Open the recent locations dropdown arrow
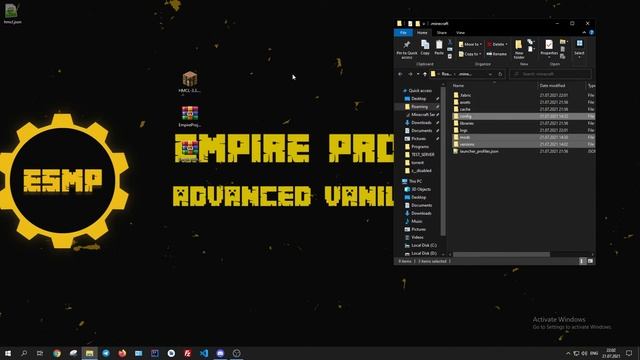Viewport: 640px width, 360px height. (x=418, y=74)
